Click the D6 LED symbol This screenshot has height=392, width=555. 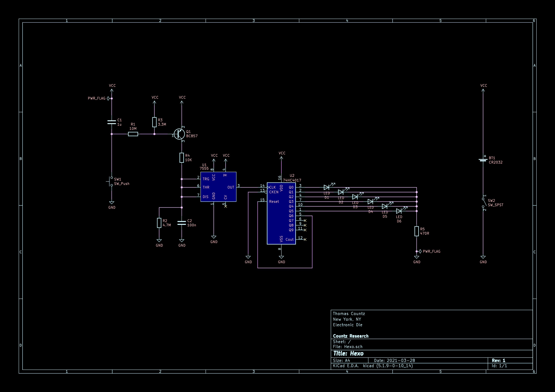pyautogui.click(x=399, y=211)
